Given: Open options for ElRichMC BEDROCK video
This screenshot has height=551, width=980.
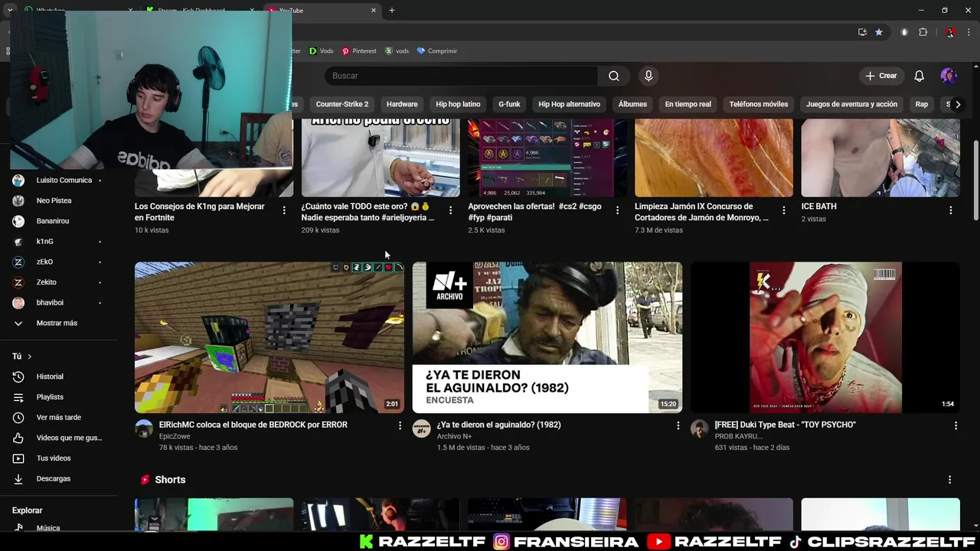Looking at the screenshot, I should pos(400,425).
